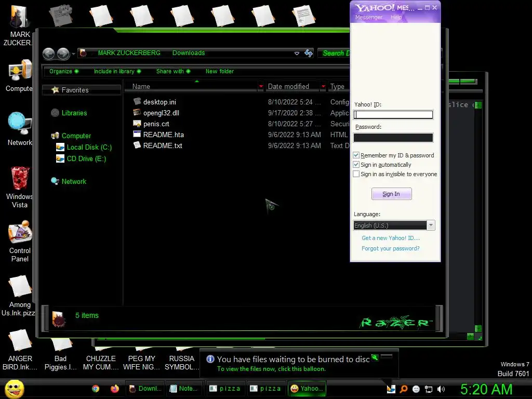Select the desktop.ini file icon

coord(137,101)
